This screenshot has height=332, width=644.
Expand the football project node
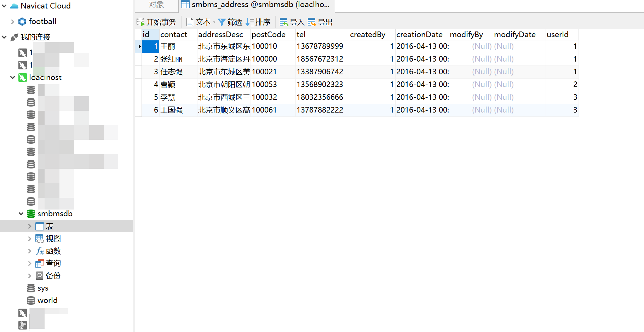pos(12,21)
